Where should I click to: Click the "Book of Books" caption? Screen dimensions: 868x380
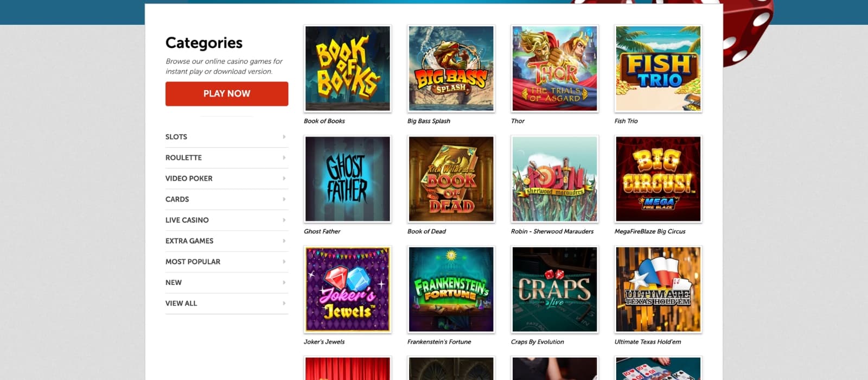point(324,121)
